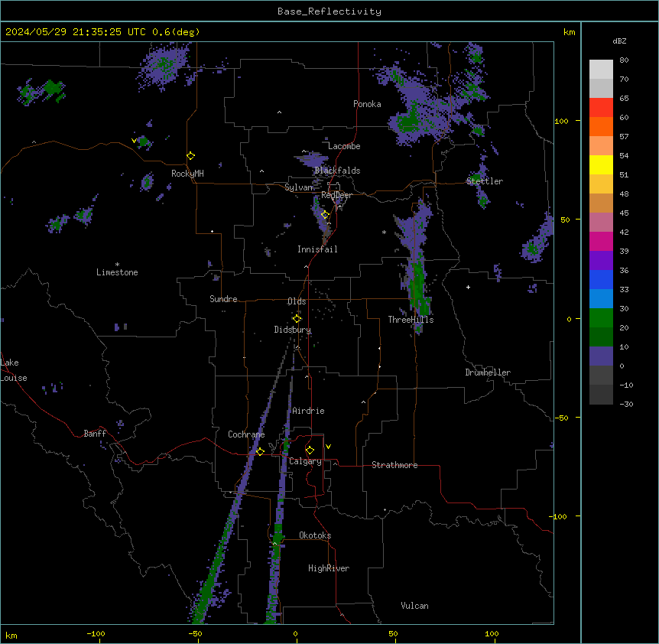Click the Airdrie city label

(308, 411)
